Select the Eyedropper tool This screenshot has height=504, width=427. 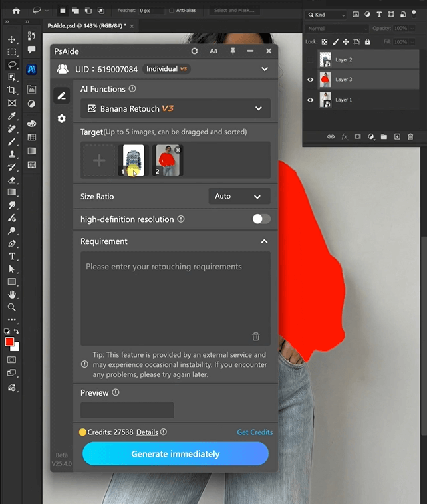pos(12,116)
